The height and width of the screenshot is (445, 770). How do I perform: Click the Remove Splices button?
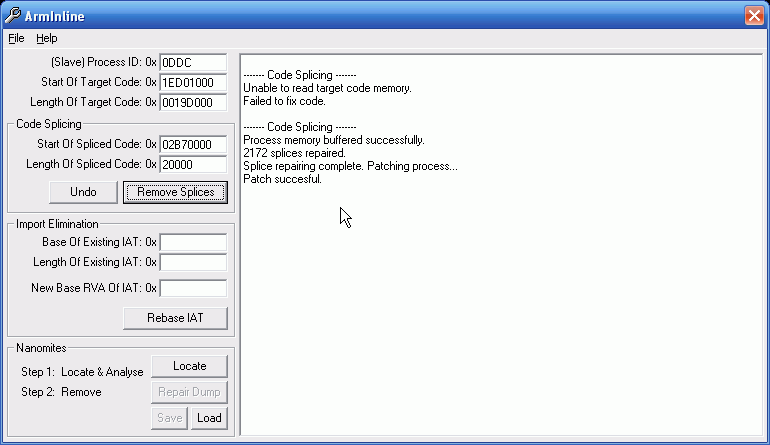tap(175, 192)
